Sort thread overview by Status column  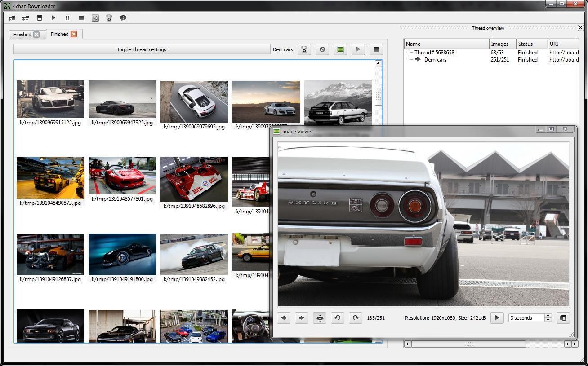click(x=532, y=44)
